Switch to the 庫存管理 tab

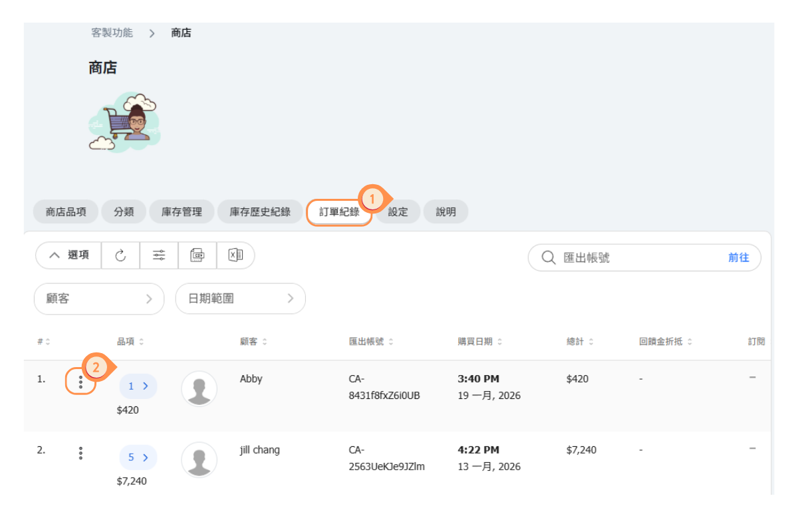(x=182, y=212)
